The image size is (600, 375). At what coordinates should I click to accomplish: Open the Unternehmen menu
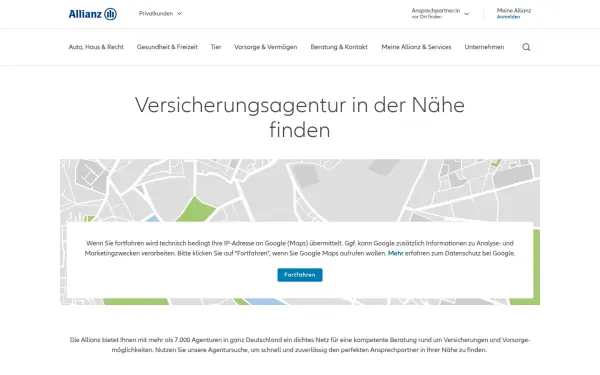pos(484,47)
